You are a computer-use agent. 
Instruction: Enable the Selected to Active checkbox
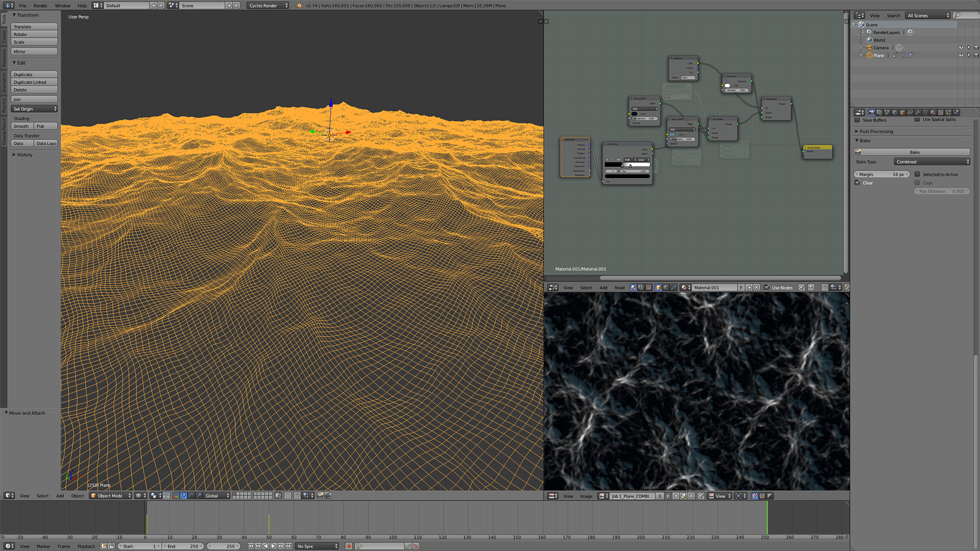pyautogui.click(x=917, y=174)
